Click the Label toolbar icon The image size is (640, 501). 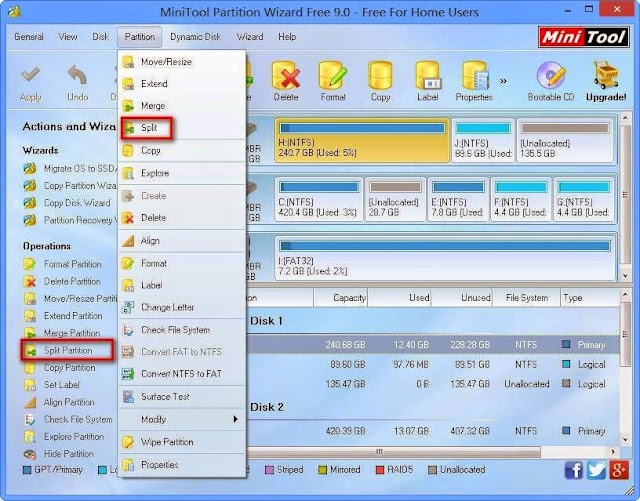pos(427,76)
